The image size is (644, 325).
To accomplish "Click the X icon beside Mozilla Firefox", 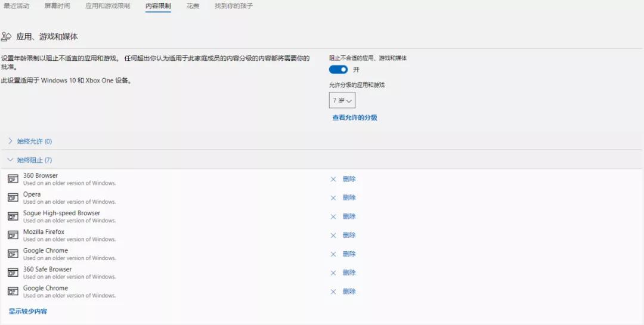I will point(333,235).
